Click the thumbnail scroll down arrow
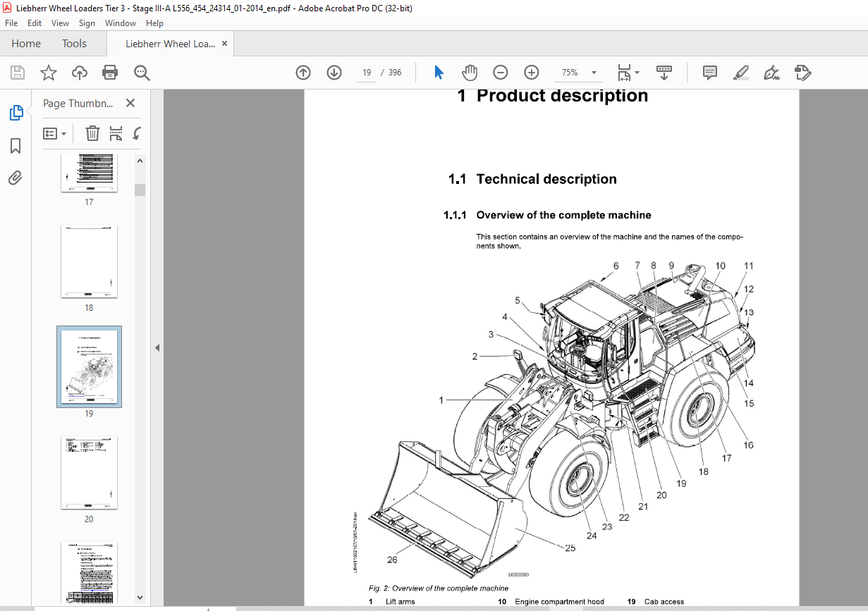The image size is (868, 611). coord(140,597)
